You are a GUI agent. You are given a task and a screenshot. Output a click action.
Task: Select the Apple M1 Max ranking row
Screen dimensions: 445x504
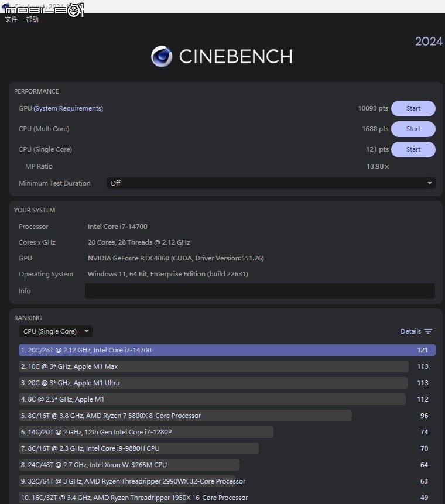(x=227, y=366)
